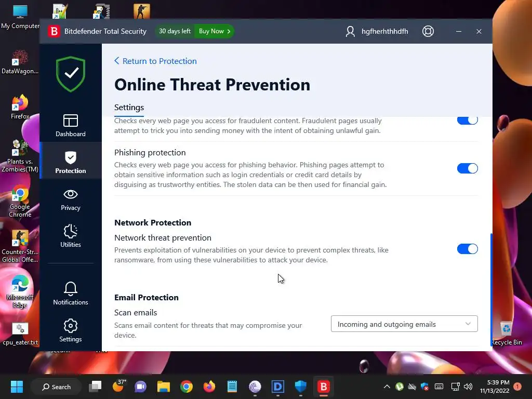Viewport: 532px width, 399px height.
Task: Toggle the fraud protection switch at top
Action: tap(467, 121)
